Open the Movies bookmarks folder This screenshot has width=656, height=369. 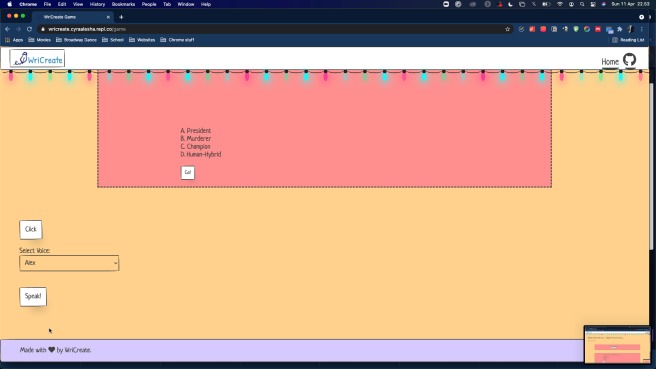39,40
